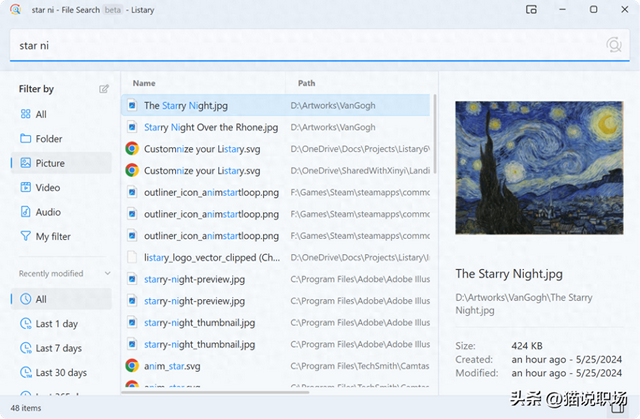Viewport: 640px width, 419px height.
Task: Click the Folder filter icon
Action: click(x=26, y=138)
